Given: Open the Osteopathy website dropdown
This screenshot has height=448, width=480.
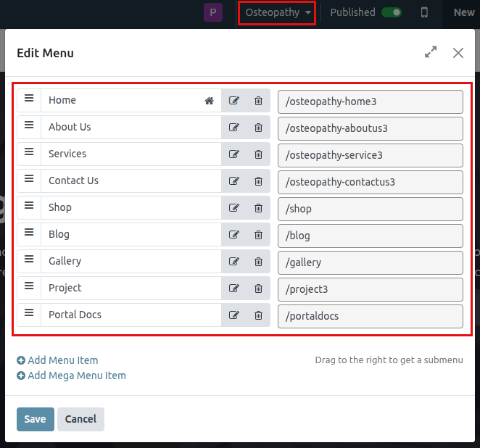Looking at the screenshot, I should [x=277, y=12].
